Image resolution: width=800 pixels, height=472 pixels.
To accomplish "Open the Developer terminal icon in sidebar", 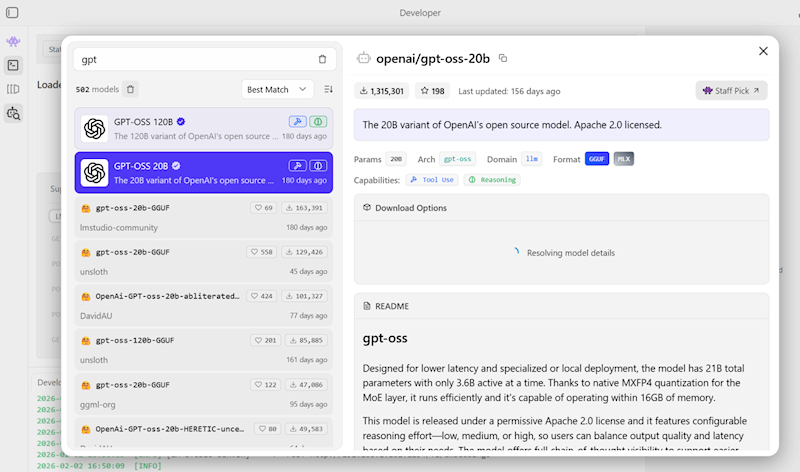I will click(13, 65).
